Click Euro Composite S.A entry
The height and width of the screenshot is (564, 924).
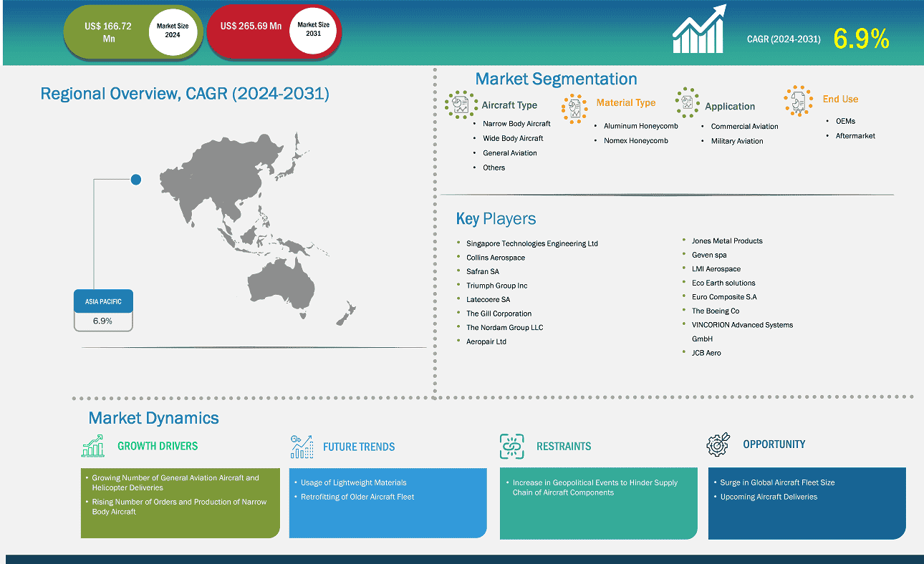(724, 297)
